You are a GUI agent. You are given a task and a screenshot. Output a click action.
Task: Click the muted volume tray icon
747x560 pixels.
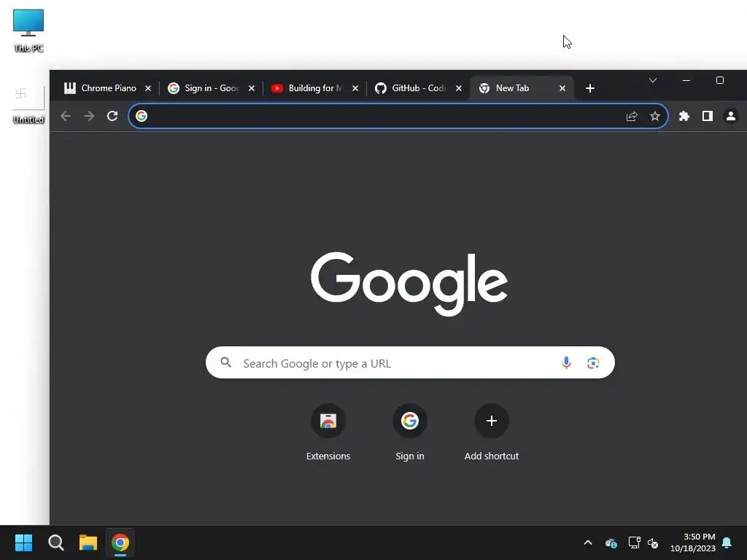pos(653,542)
